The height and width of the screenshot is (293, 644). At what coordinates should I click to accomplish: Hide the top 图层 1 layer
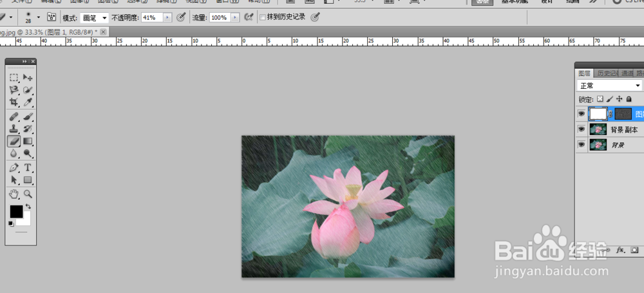coord(582,114)
